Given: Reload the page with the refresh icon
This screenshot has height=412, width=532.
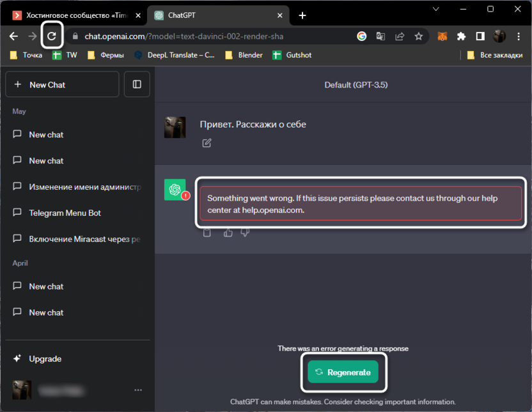Looking at the screenshot, I should coord(52,36).
